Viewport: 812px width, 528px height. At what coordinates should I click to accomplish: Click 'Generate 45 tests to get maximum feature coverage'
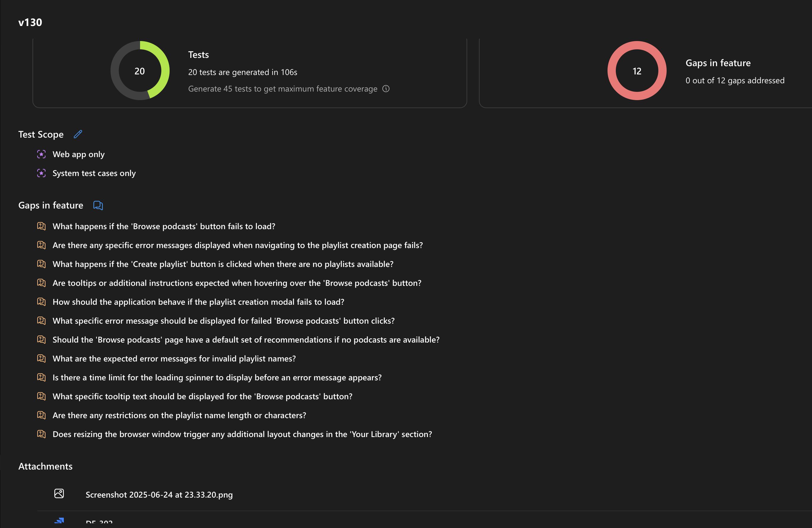(x=282, y=89)
